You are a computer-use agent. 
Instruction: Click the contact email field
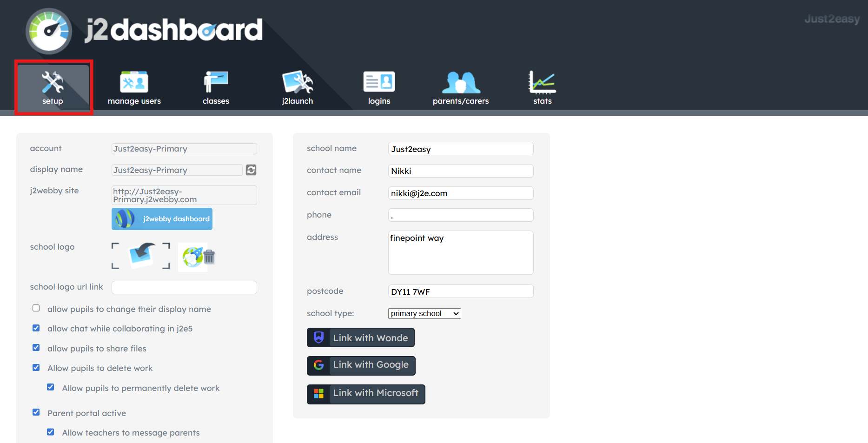[x=461, y=193]
